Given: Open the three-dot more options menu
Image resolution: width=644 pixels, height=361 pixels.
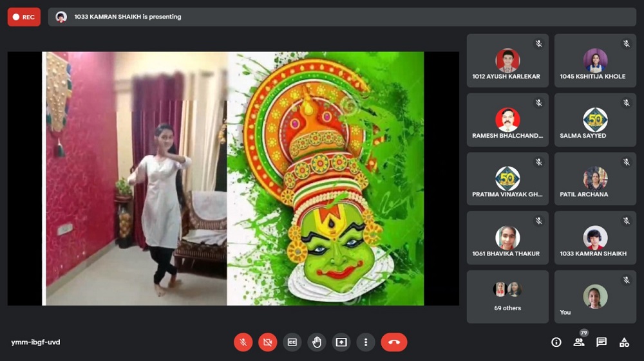Looking at the screenshot, I should pos(366,342).
